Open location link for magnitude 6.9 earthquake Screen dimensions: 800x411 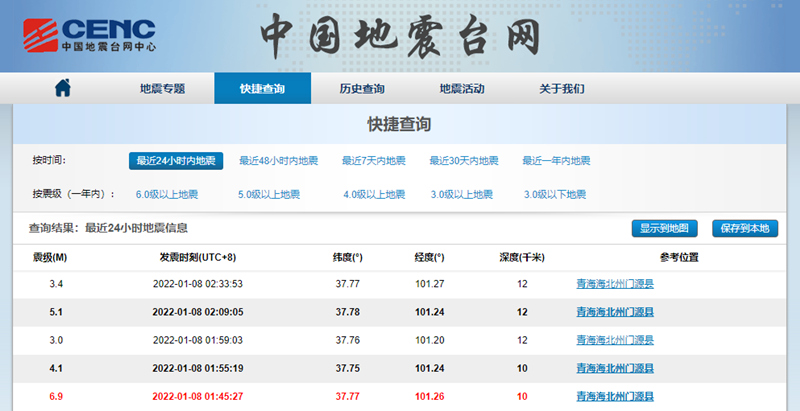tap(615, 396)
